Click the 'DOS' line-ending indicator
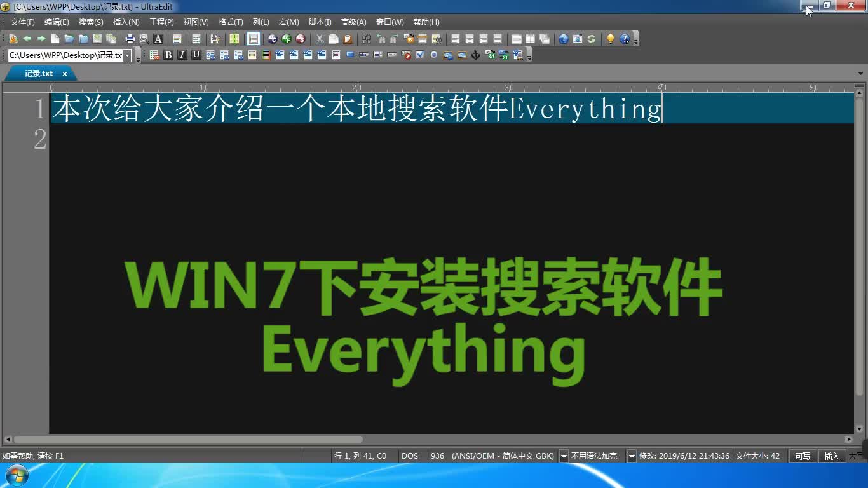Screen dimensions: 868x488 click(x=410, y=456)
